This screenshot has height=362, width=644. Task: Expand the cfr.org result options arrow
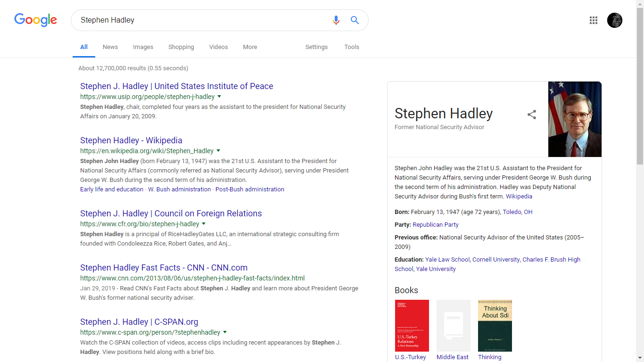coord(204,224)
